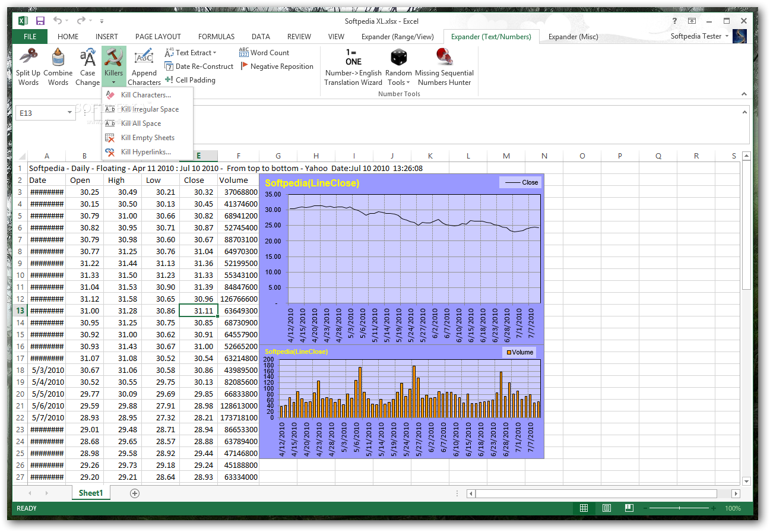Switch to the FORMULAS tab
This screenshot has width=770, height=532.
click(216, 36)
